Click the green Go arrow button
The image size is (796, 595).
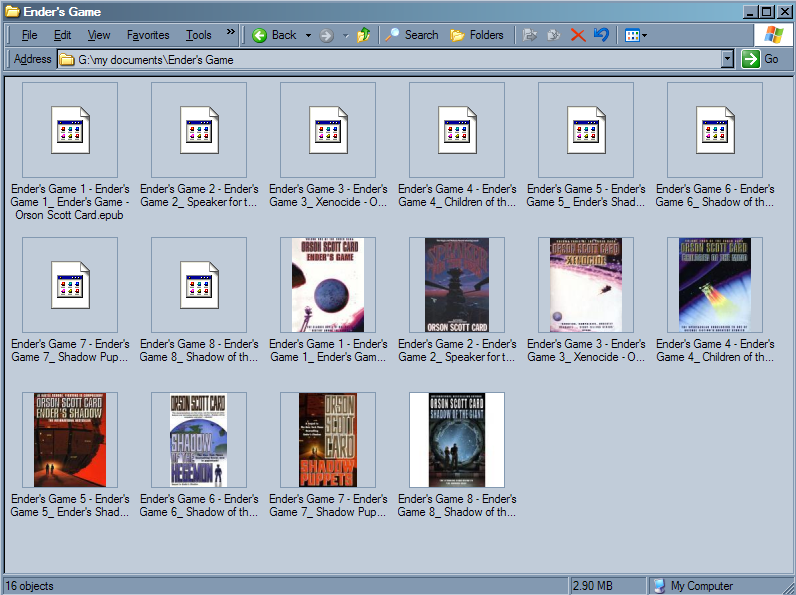tap(750, 59)
